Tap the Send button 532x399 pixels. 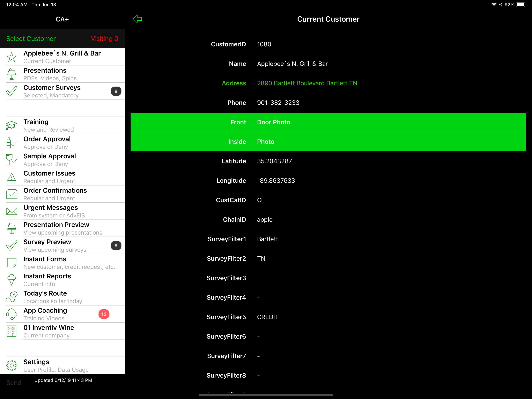(14, 383)
